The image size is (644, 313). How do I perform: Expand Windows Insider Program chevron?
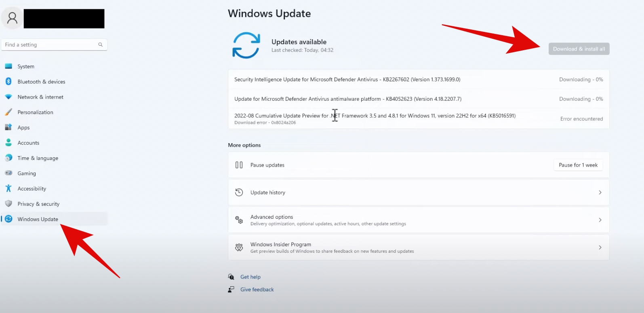(600, 247)
